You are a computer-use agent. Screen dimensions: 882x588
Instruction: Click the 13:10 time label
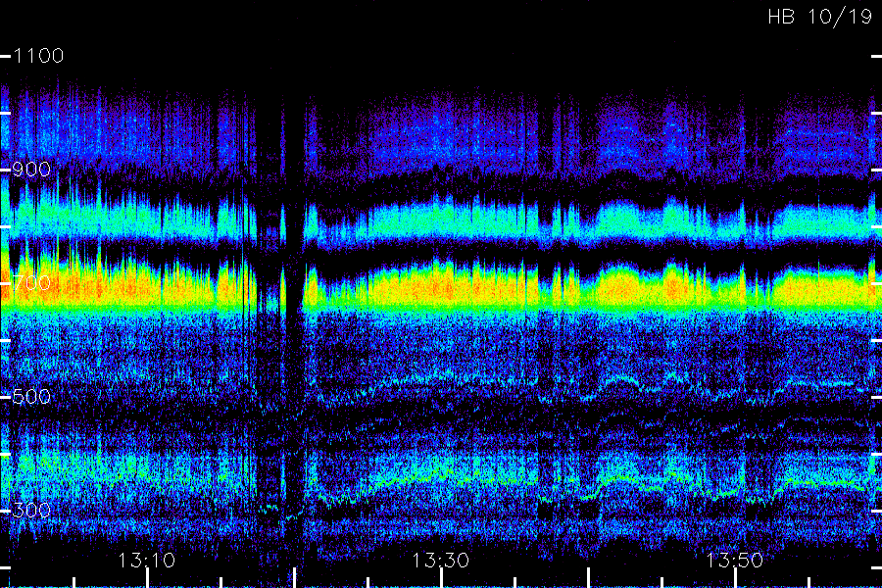(x=146, y=561)
